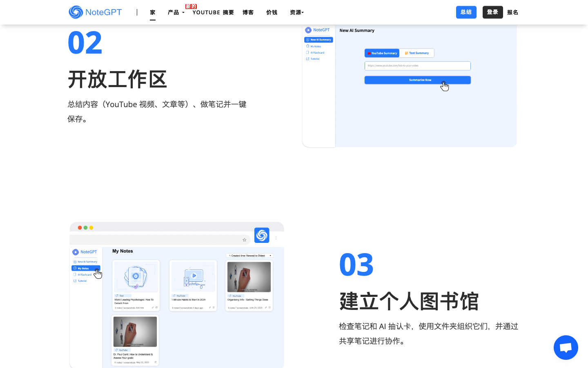Go to the 家 home nav item
Viewport: 588px width, 368px height.
point(153,12)
